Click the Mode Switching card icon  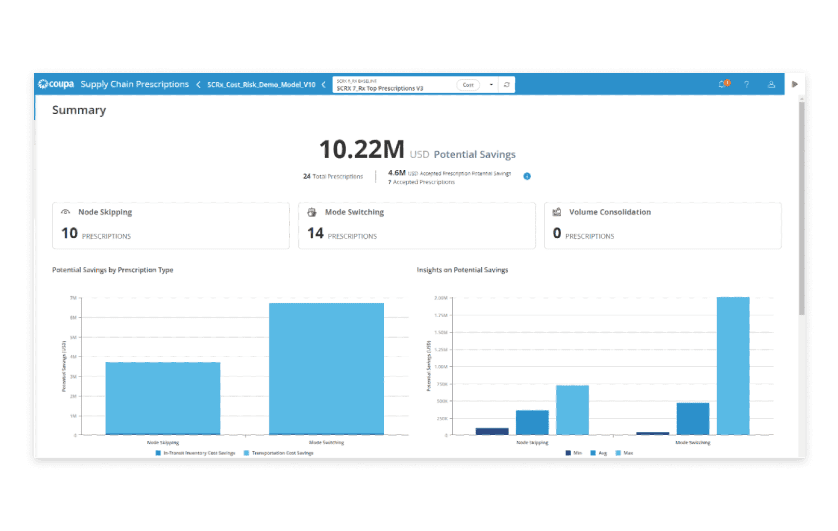pos(312,212)
